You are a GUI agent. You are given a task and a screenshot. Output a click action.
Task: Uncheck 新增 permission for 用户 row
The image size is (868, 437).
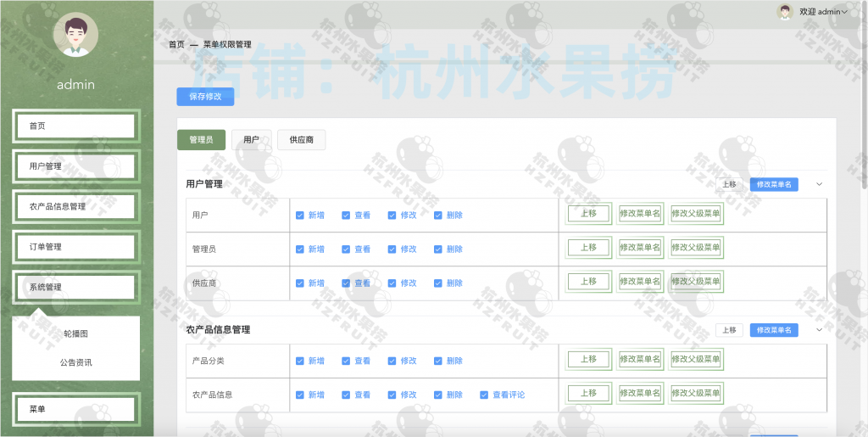point(300,216)
